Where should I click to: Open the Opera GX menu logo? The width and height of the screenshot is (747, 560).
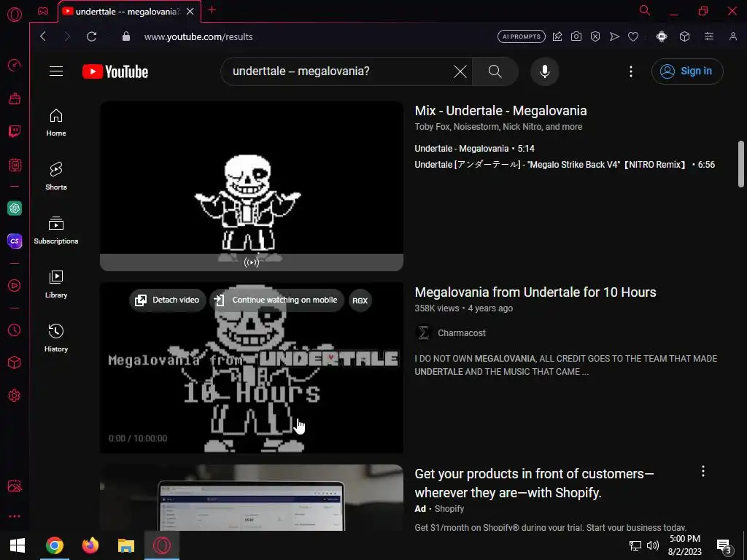(x=15, y=15)
